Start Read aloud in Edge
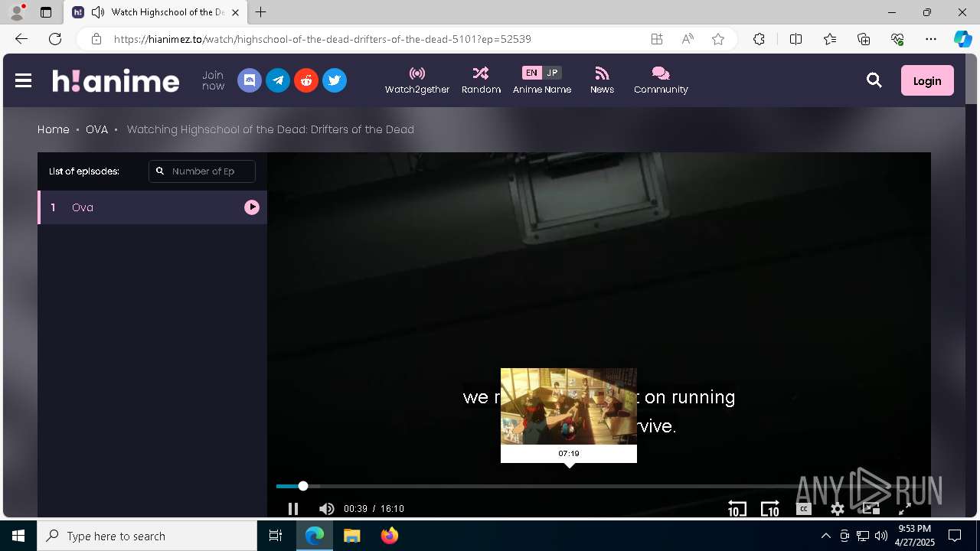 (x=688, y=39)
